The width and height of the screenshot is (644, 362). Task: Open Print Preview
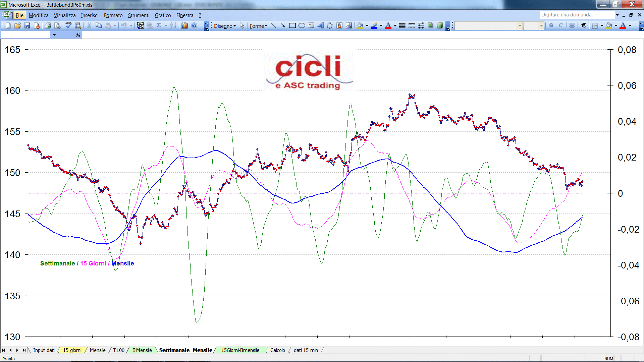pyautogui.click(x=57, y=25)
